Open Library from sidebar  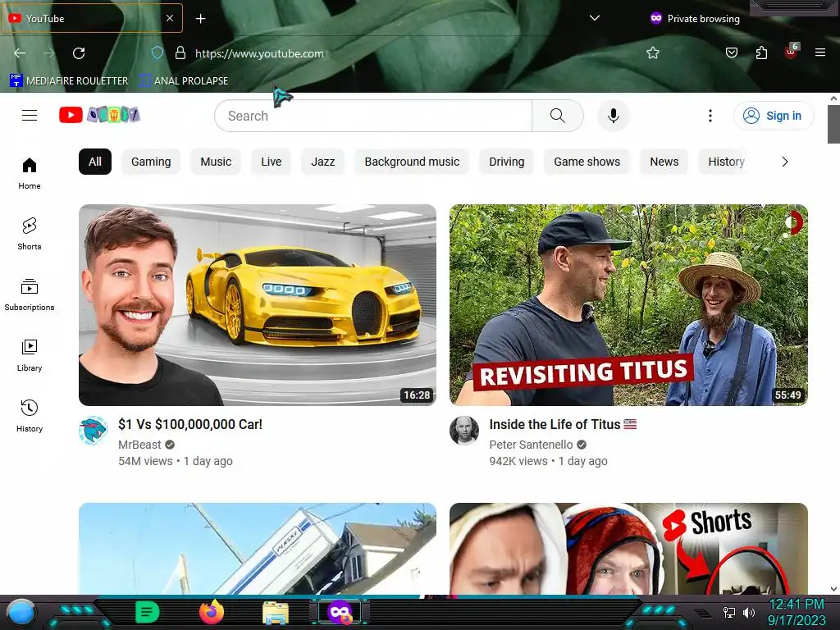(x=30, y=355)
